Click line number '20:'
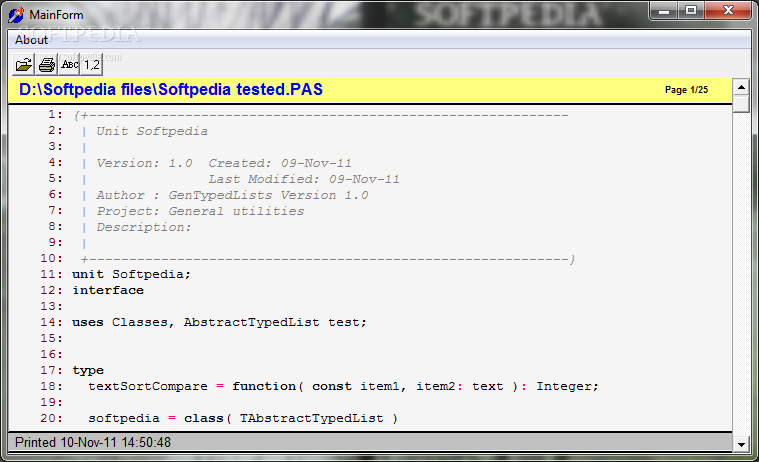Image resolution: width=759 pixels, height=462 pixels. (x=51, y=418)
